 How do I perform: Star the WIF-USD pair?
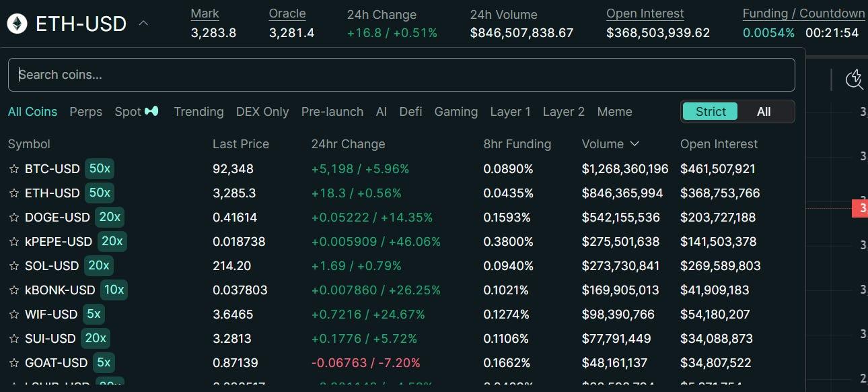coord(13,315)
